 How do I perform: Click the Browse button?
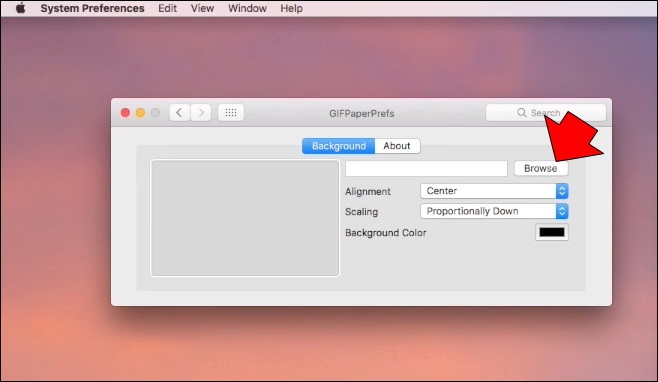coord(541,168)
